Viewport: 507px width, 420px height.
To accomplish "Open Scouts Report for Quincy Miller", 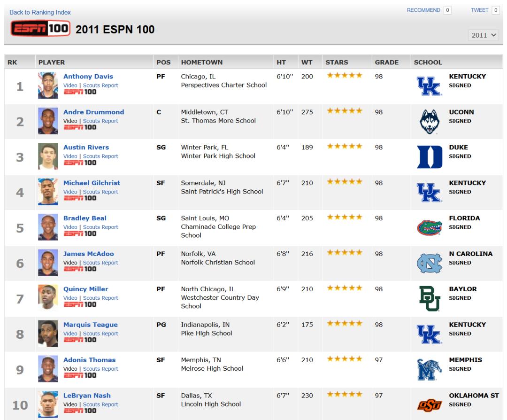I will pyautogui.click(x=100, y=298).
